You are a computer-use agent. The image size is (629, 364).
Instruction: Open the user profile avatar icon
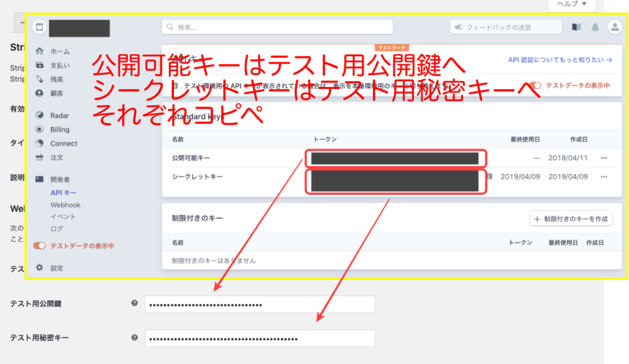(614, 27)
